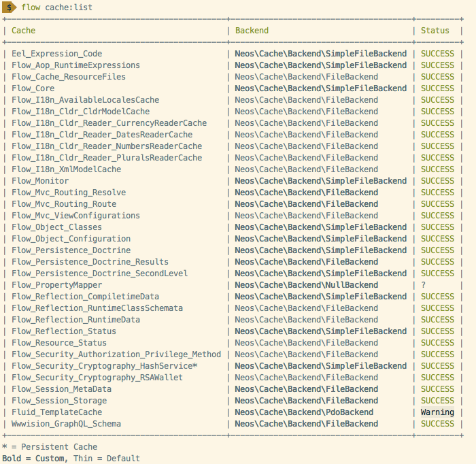Select the Flow_I18n_Cldr_CldrModelCache entry
476x464 pixels.
[80, 112]
